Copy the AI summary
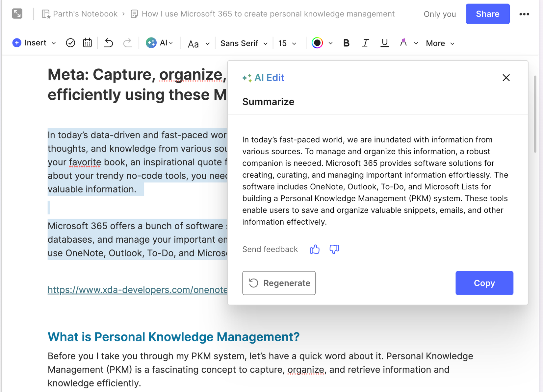543x392 pixels. (484, 283)
